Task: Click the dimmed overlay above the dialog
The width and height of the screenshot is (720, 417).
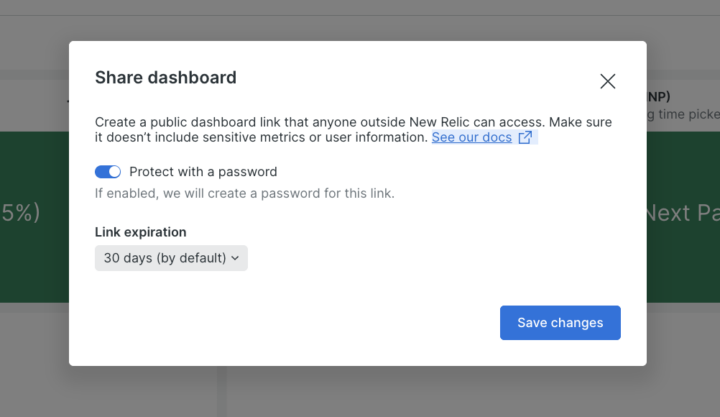Action: tap(360, 20)
